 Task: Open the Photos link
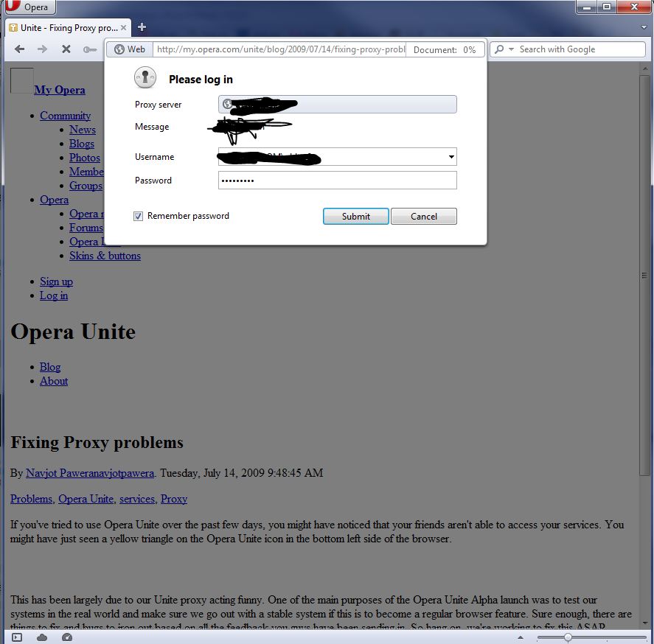coord(85,158)
